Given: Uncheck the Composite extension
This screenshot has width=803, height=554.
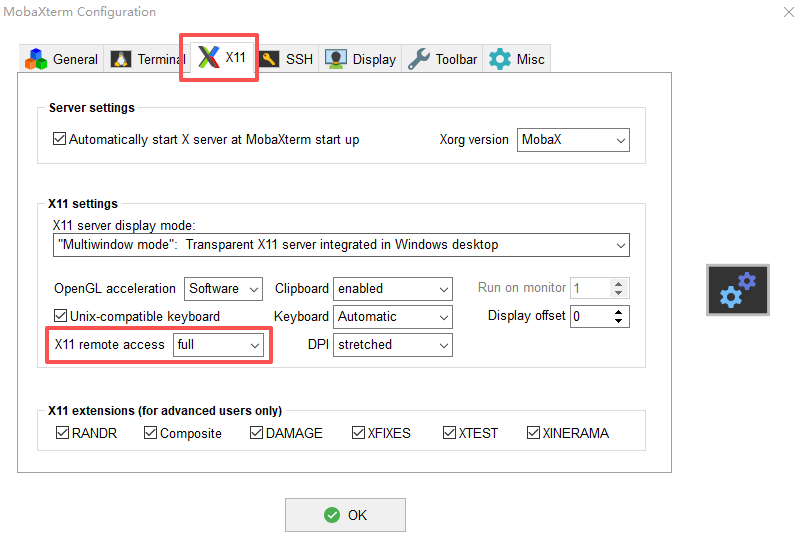Looking at the screenshot, I should tap(151, 433).
